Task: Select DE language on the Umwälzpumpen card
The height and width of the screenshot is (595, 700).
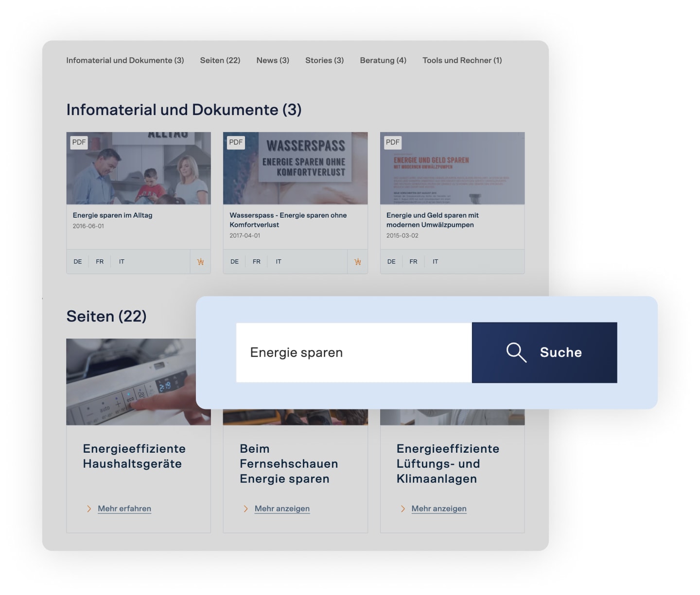Action: click(391, 261)
